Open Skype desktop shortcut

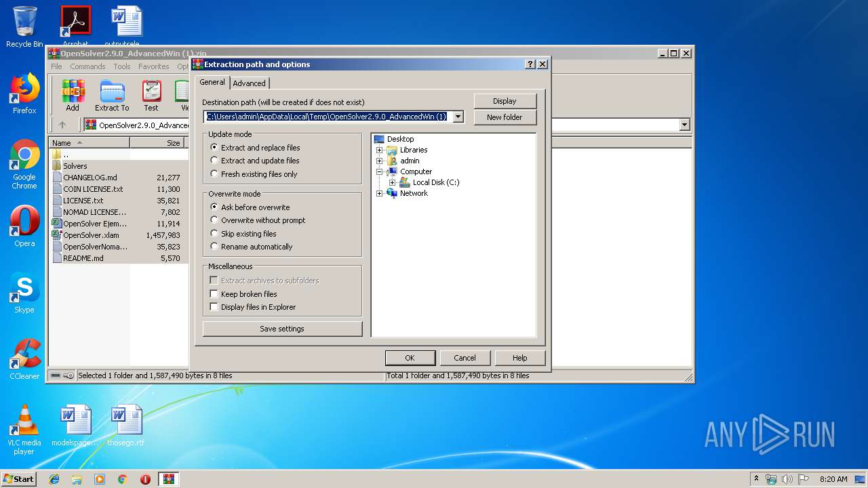pyautogui.click(x=24, y=293)
